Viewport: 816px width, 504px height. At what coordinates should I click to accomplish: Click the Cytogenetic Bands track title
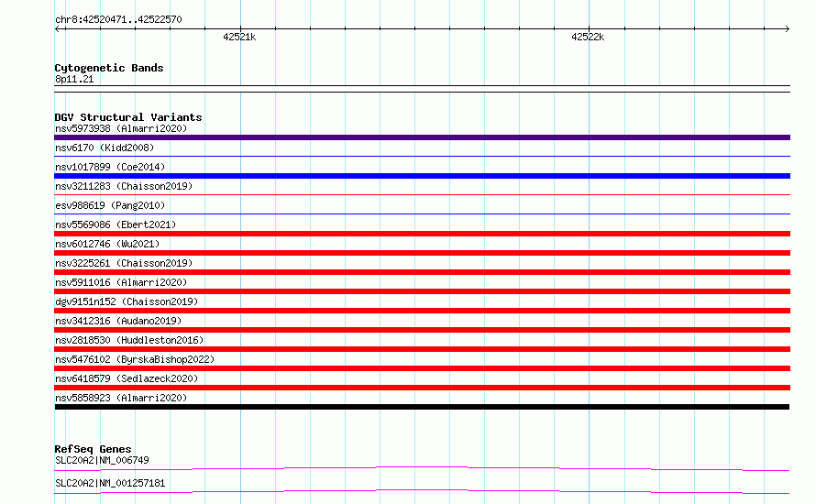click(109, 68)
